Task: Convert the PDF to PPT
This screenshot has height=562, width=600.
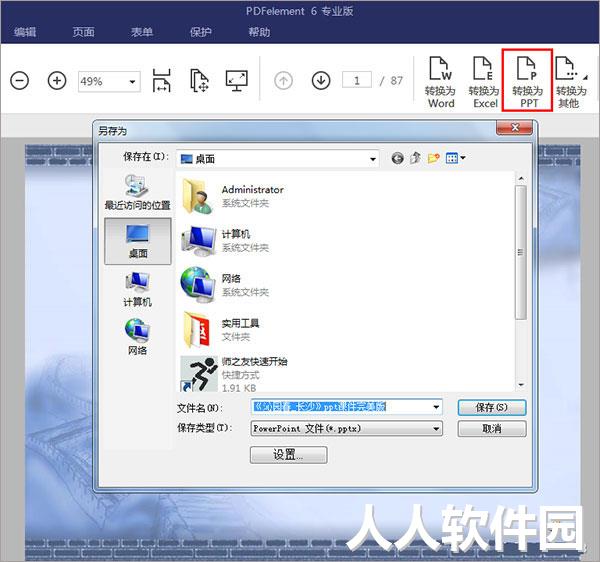Action: (527, 80)
